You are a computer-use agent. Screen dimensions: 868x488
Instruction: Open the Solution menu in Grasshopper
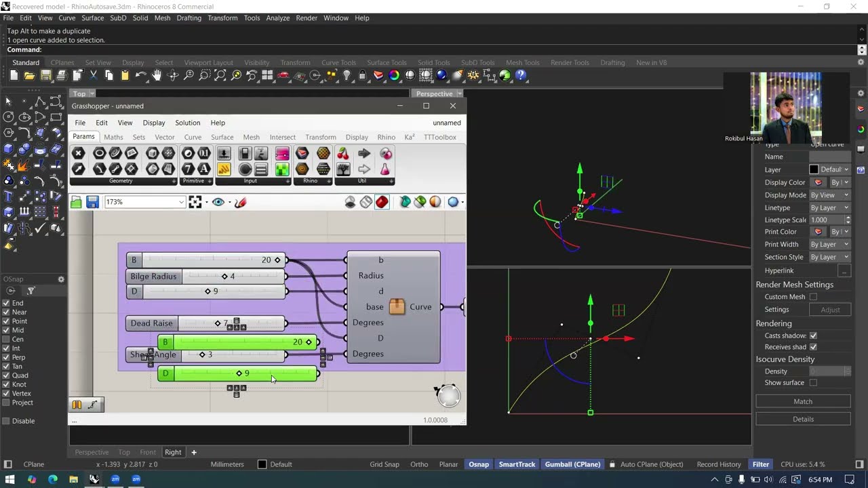tap(188, 123)
